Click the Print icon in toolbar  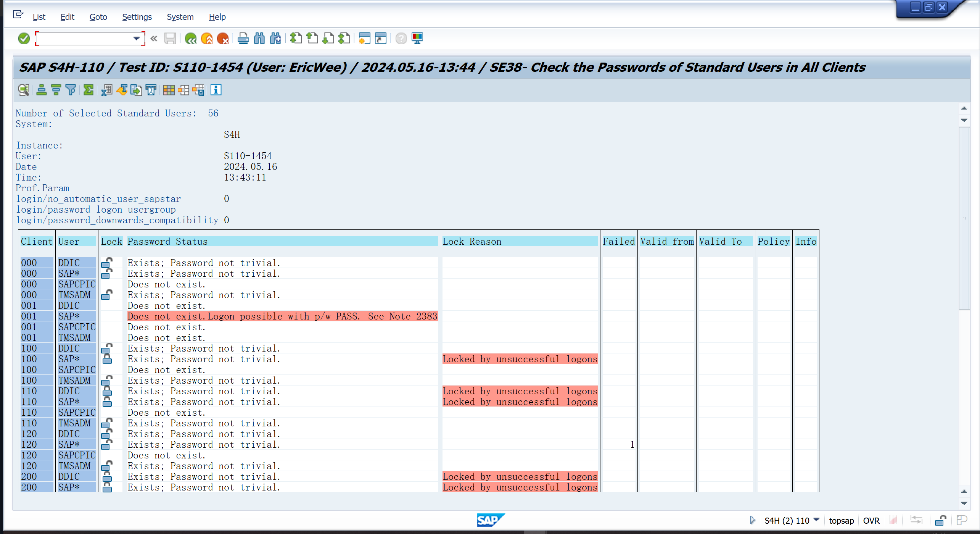pos(243,39)
